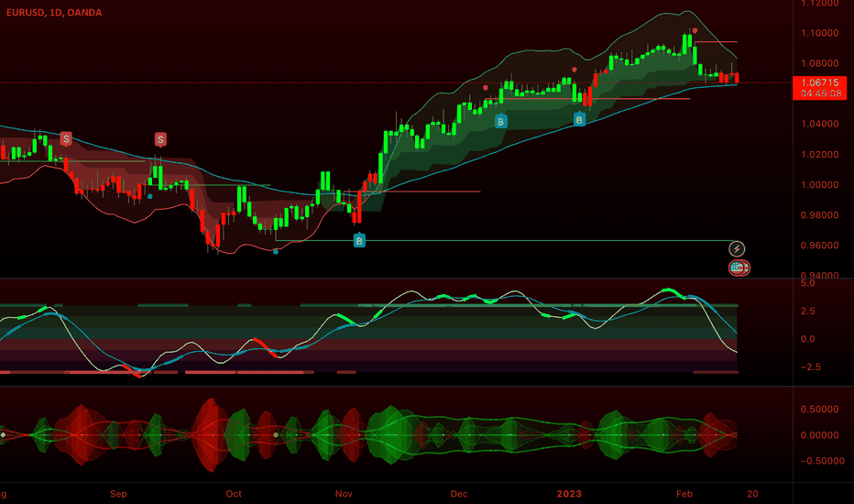Click the 2023 label on the time axis
This screenshot has height=504, width=854.
coord(569,494)
